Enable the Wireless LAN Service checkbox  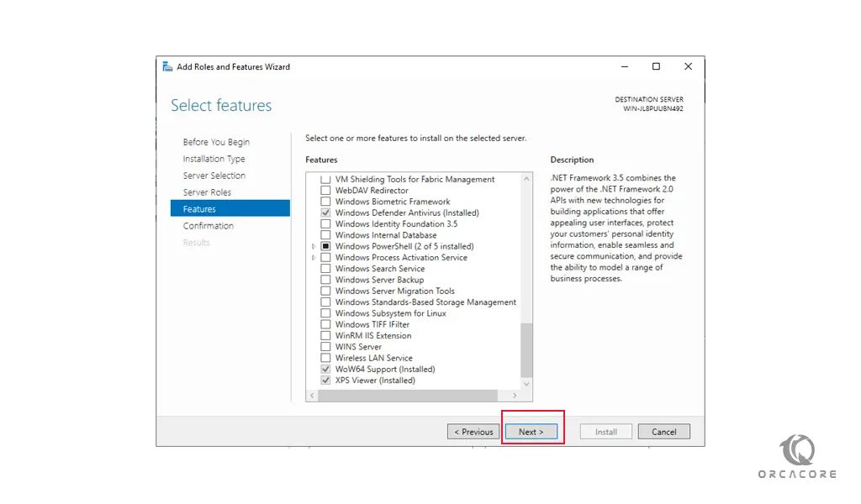click(325, 358)
